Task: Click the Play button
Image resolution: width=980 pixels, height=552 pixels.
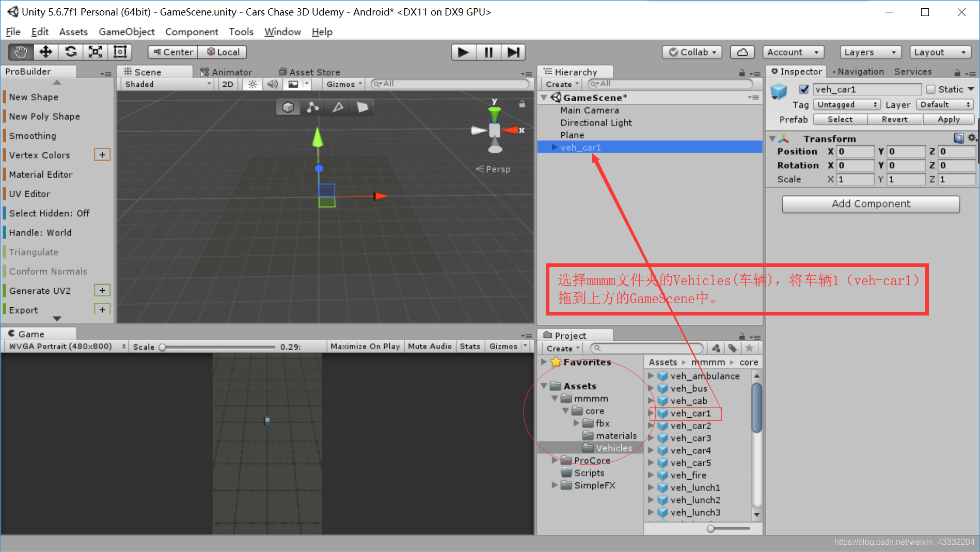Action: tap(464, 52)
